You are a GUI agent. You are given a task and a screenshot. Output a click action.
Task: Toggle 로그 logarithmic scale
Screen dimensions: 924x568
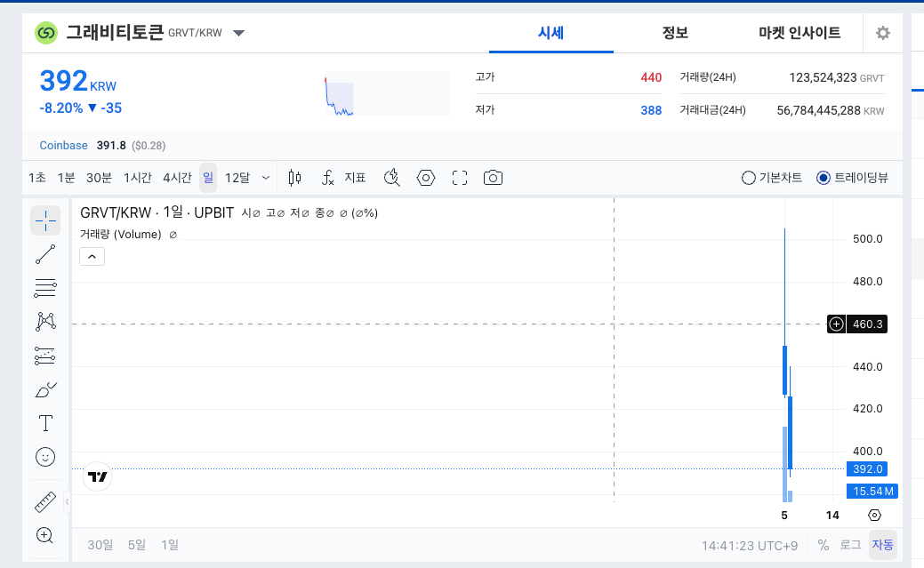pos(850,545)
